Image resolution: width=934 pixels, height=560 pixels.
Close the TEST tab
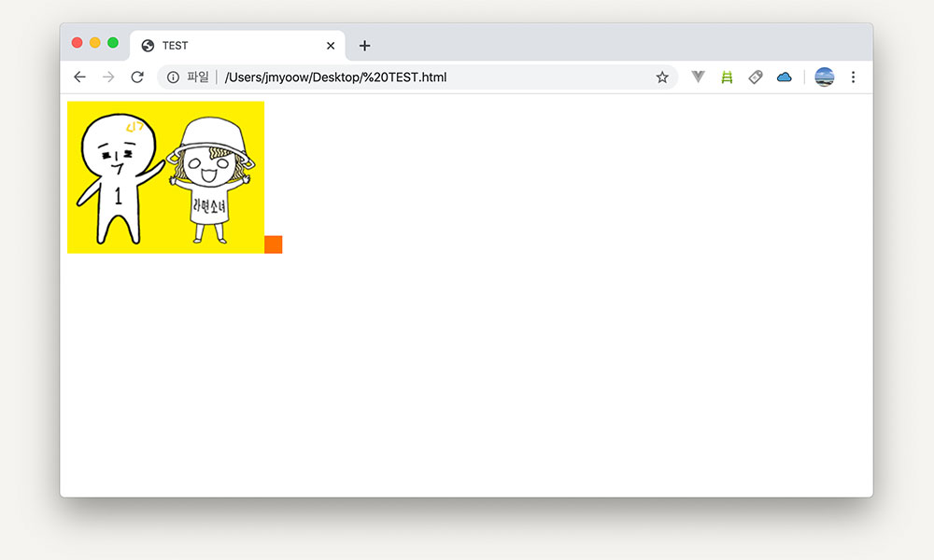[x=331, y=46]
